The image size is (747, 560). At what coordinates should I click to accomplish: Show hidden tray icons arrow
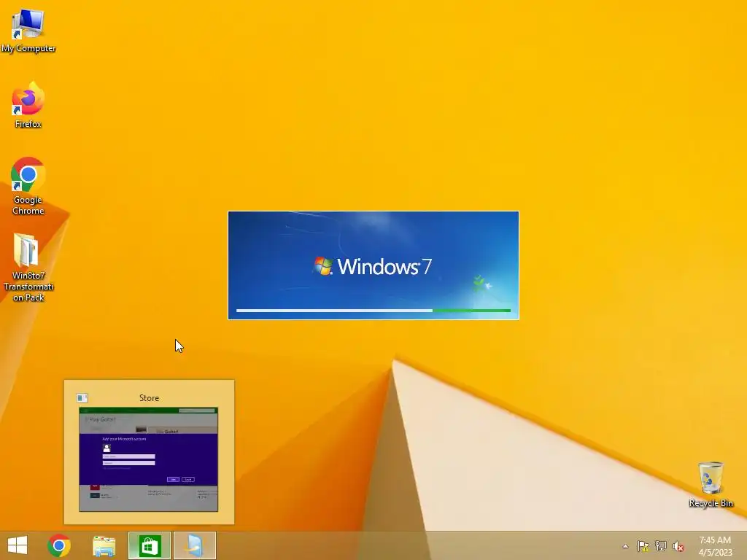point(625,546)
